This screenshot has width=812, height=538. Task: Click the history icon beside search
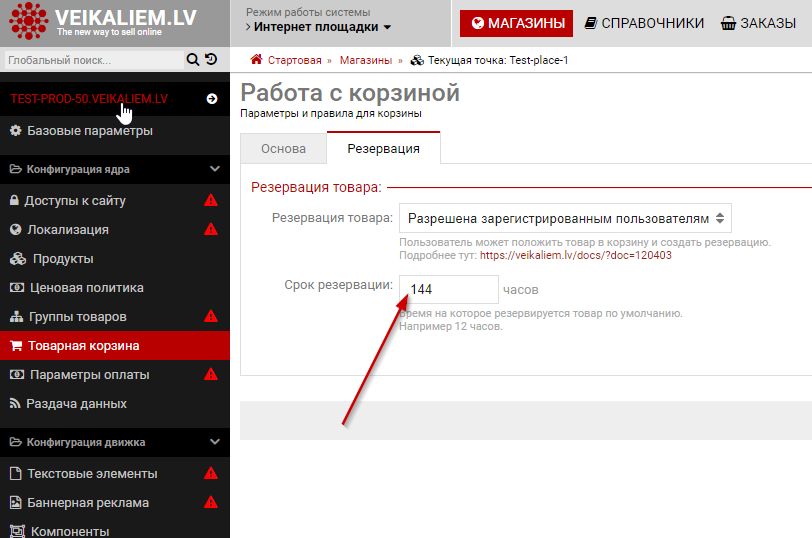(x=211, y=60)
